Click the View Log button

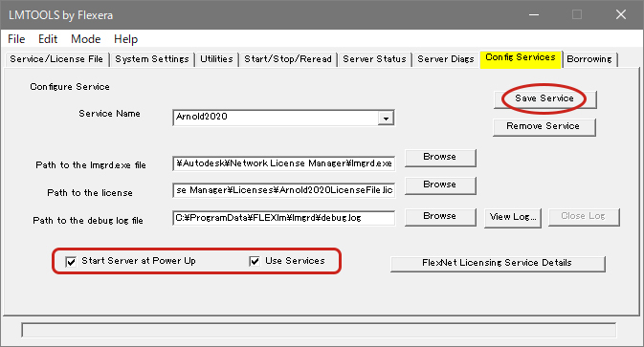513,217
